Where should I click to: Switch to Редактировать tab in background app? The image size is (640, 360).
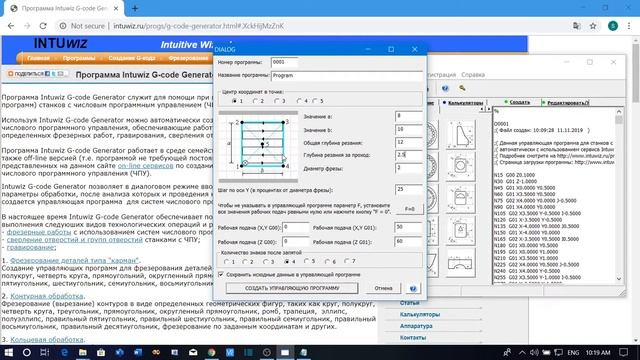tap(567, 103)
